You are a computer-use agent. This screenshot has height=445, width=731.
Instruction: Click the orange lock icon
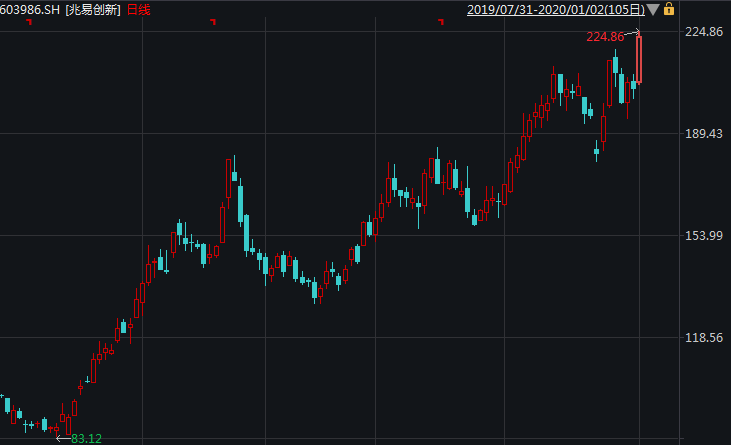(669, 9)
